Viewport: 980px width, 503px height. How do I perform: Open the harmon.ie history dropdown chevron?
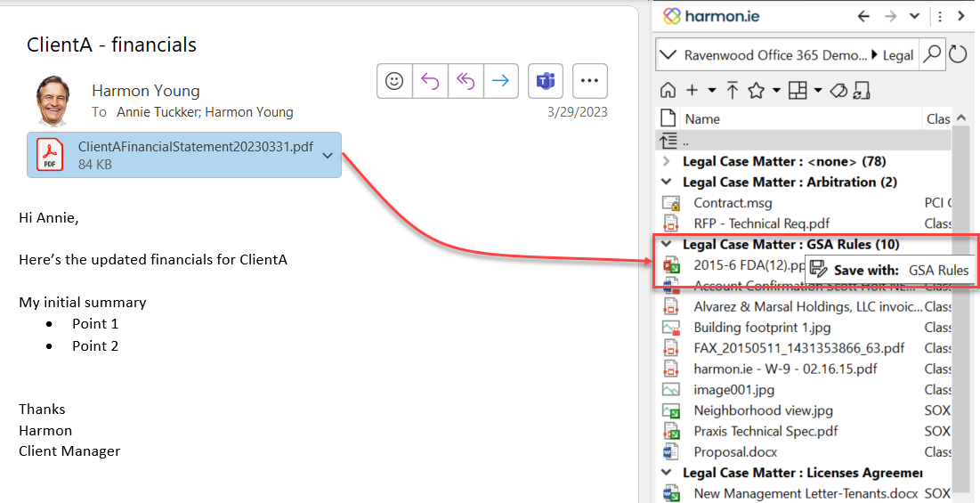point(914,16)
